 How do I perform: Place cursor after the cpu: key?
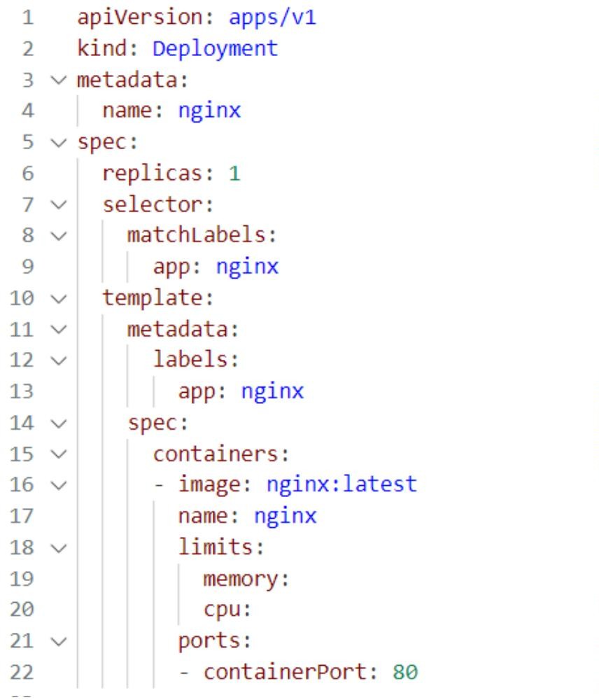point(253,610)
